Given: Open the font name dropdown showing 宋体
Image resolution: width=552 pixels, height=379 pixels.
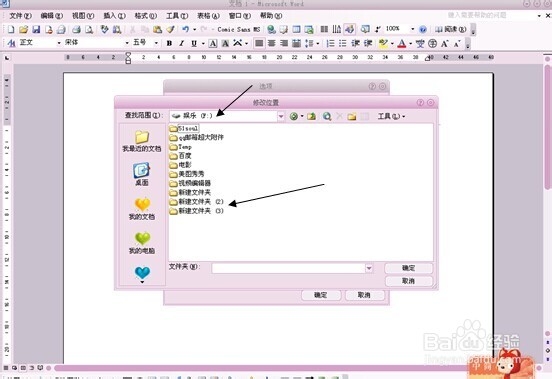Looking at the screenshot, I should point(127,43).
